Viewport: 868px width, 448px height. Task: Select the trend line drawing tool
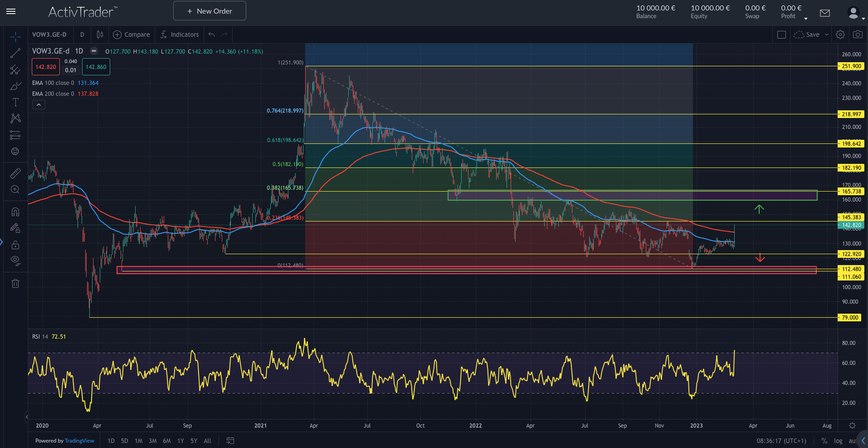pos(15,53)
